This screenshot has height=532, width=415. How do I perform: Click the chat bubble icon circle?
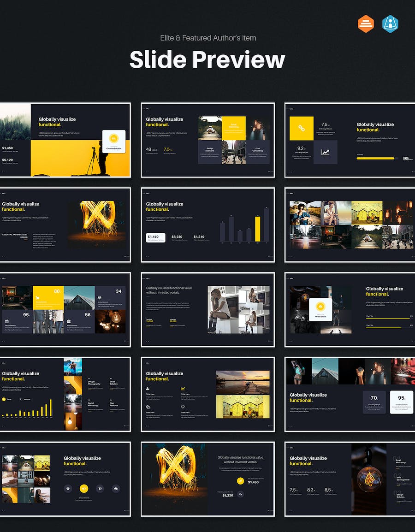pyautogui.click(x=116, y=488)
